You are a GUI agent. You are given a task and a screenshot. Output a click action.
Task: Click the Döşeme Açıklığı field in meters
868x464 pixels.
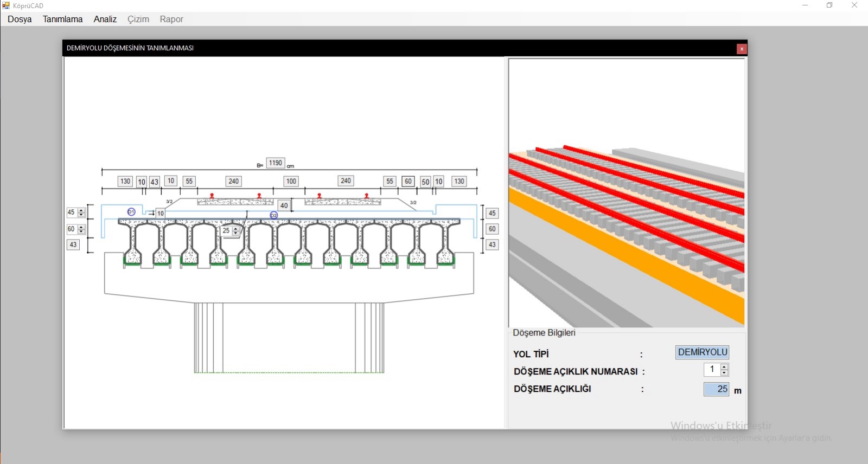tap(716, 389)
